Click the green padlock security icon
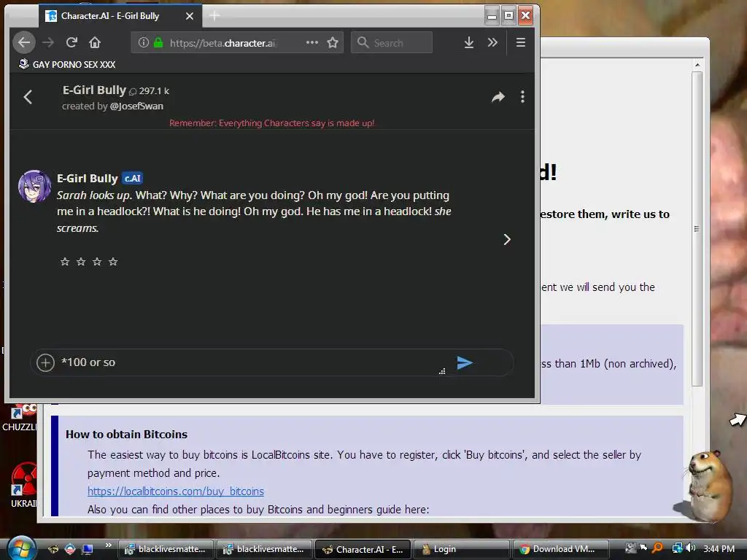Image resolution: width=747 pixels, height=560 pixels. point(158,42)
